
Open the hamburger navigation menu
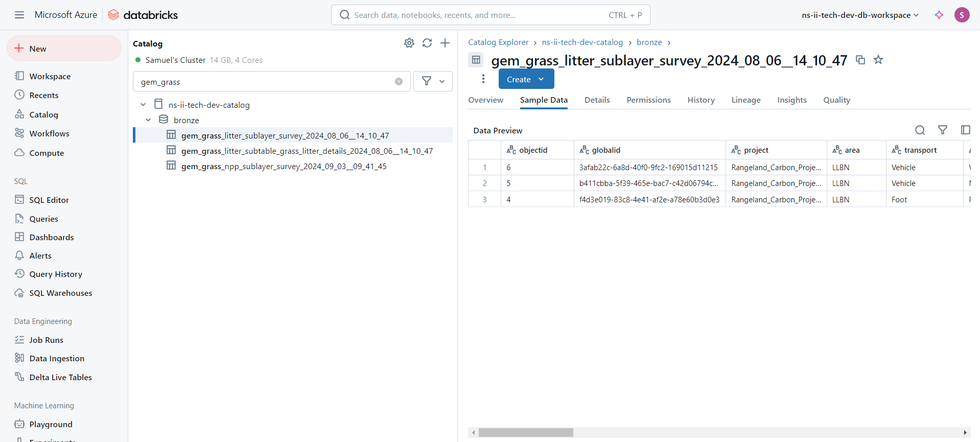pyautogui.click(x=19, y=15)
